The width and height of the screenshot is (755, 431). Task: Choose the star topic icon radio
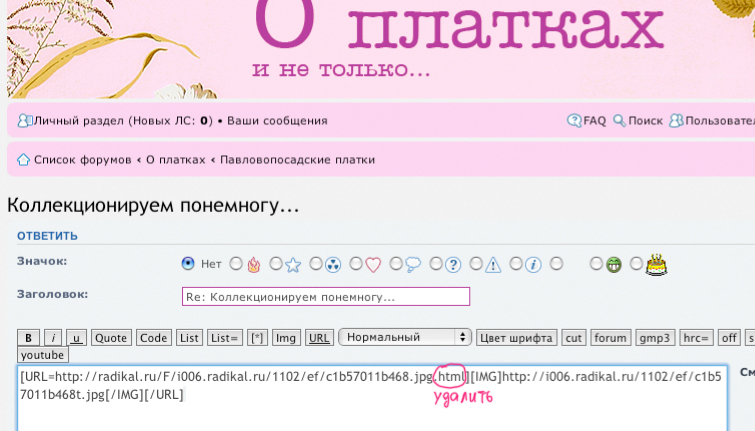point(276,264)
